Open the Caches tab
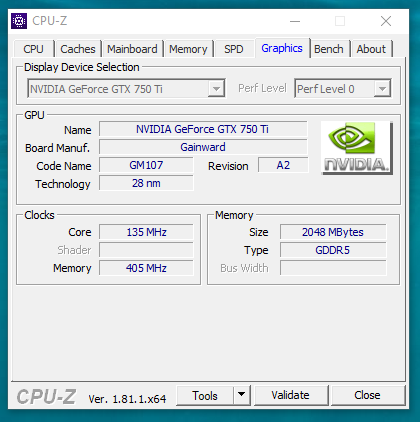The width and height of the screenshot is (420, 422). [78, 49]
